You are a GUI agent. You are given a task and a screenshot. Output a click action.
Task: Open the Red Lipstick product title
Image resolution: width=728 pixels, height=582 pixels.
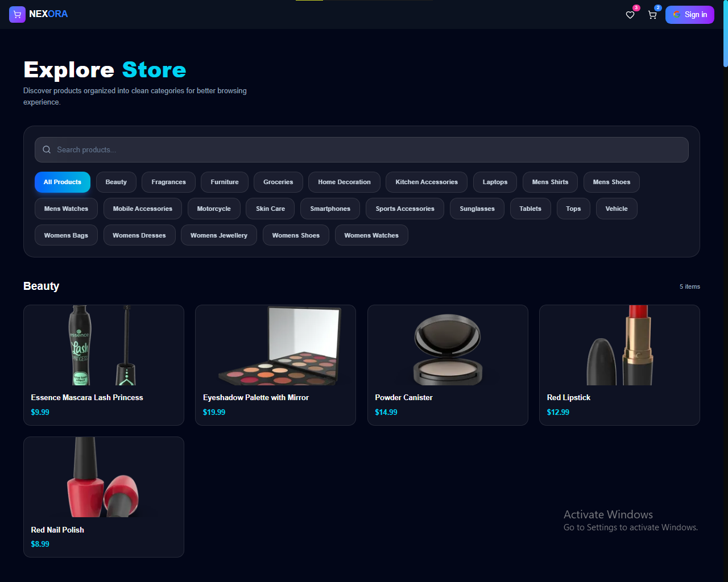point(569,398)
